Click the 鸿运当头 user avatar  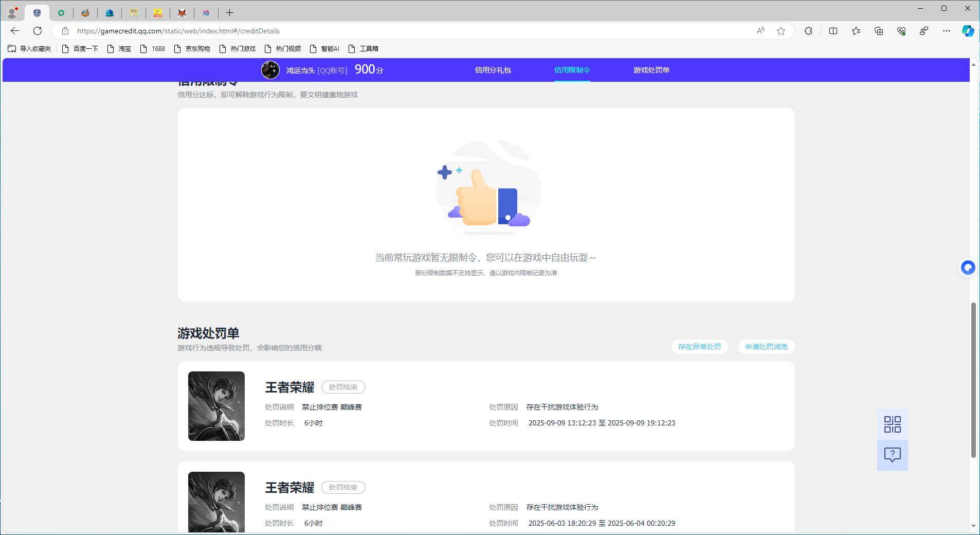click(x=270, y=70)
